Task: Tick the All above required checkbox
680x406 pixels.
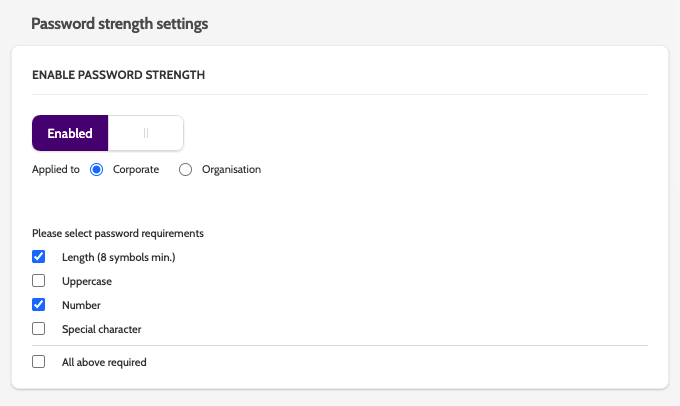Action: 39,362
